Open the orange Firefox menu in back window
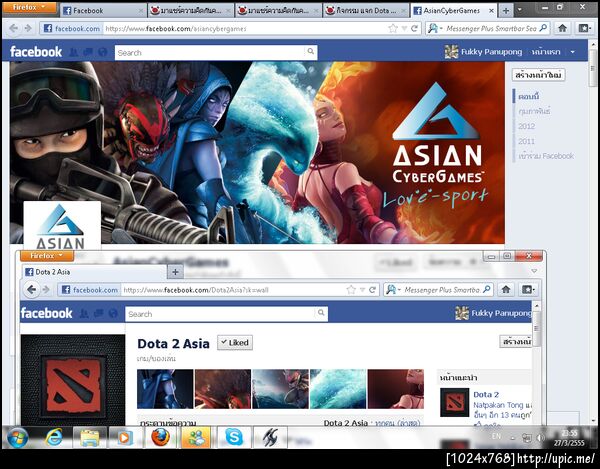 pos(29,8)
